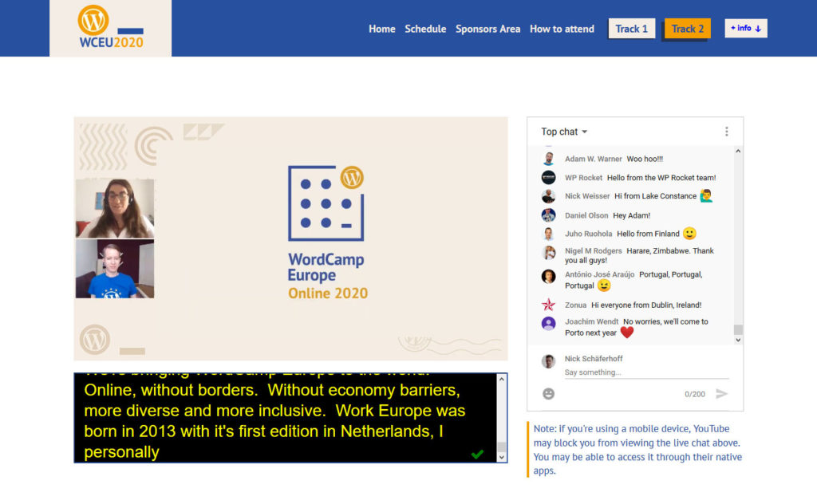817x504 pixels.
Task: Click the WCEU 2020 logo
Action: click(110, 27)
